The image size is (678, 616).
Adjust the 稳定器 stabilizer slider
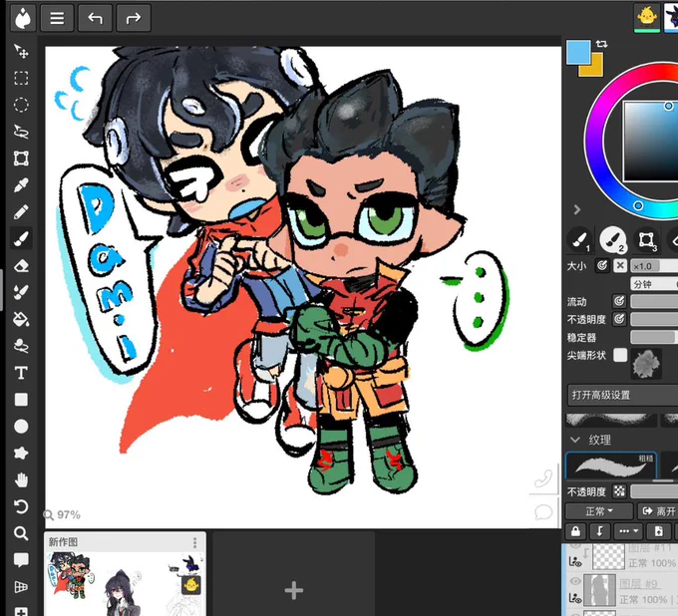click(654, 337)
